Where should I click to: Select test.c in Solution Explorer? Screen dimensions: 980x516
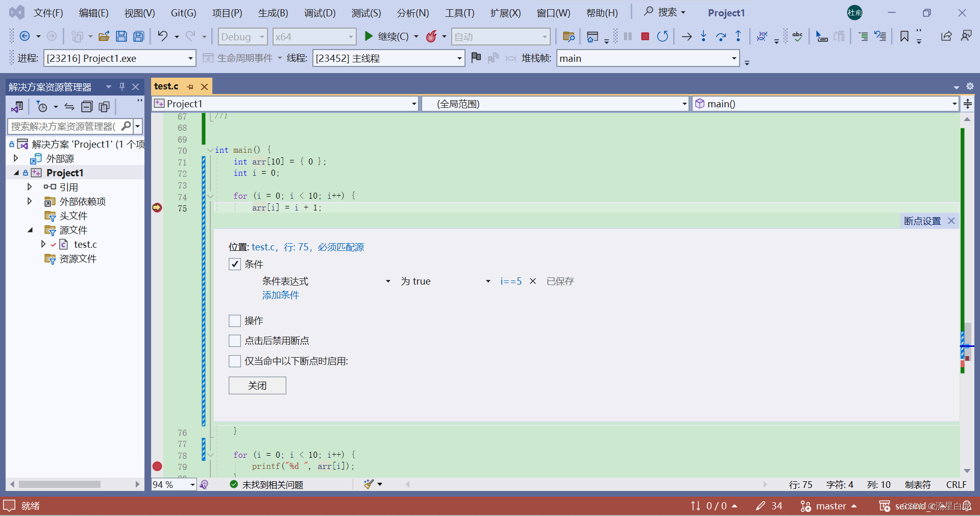point(85,244)
